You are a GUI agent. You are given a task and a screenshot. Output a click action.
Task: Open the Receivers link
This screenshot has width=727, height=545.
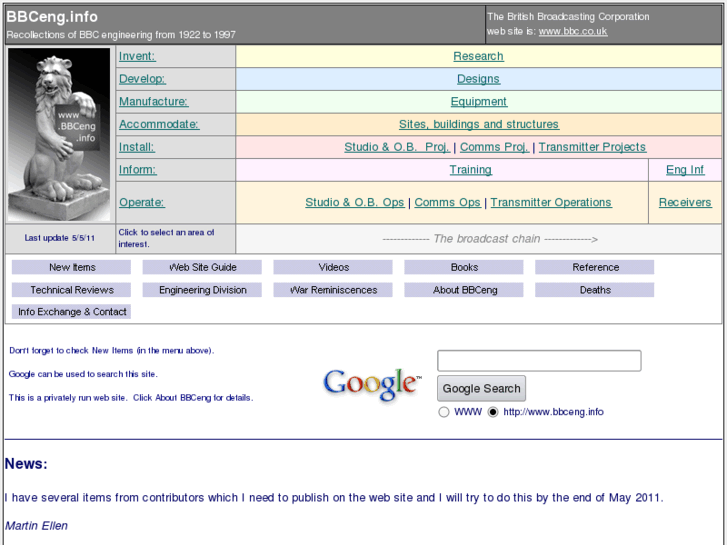tap(685, 202)
